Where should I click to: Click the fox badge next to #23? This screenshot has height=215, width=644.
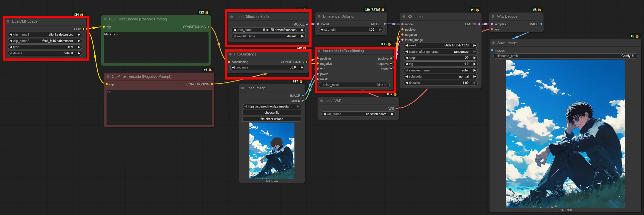[x=207, y=12]
